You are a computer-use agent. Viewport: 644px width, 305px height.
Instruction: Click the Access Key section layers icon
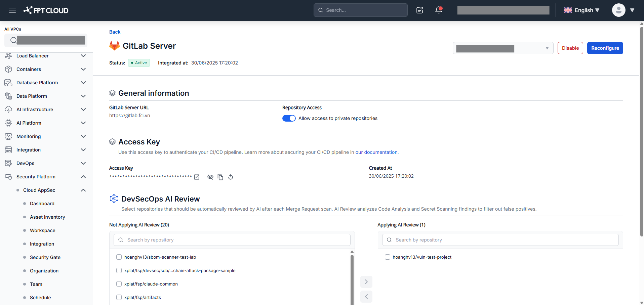click(x=112, y=142)
